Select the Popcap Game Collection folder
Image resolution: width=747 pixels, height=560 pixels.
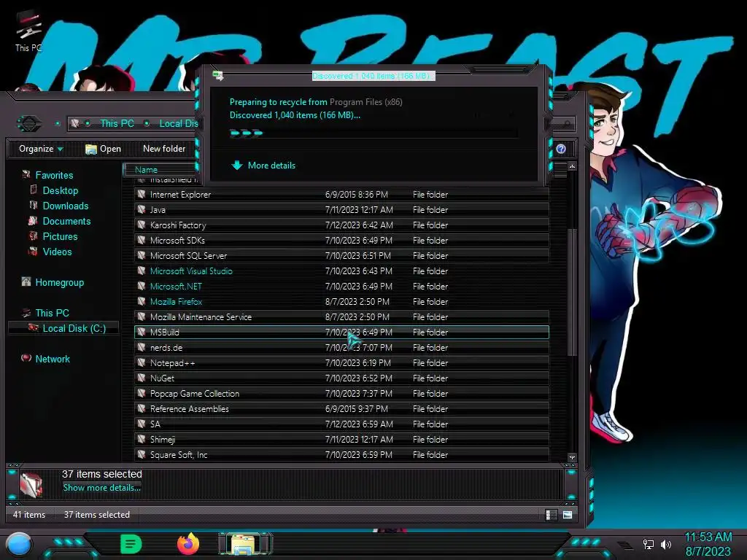pyautogui.click(x=341, y=393)
